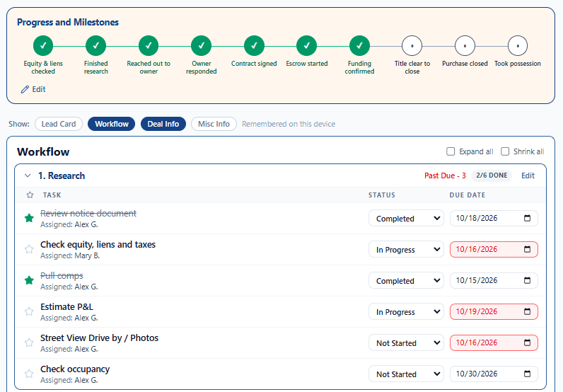563x392 pixels.
Task: Click the Pull comps due date field
Action: coord(494,280)
